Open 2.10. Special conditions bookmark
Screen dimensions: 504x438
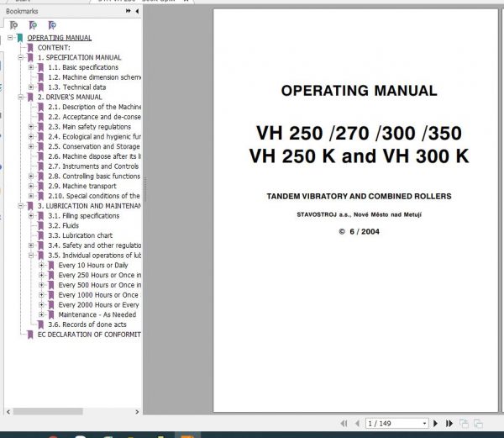click(94, 196)
